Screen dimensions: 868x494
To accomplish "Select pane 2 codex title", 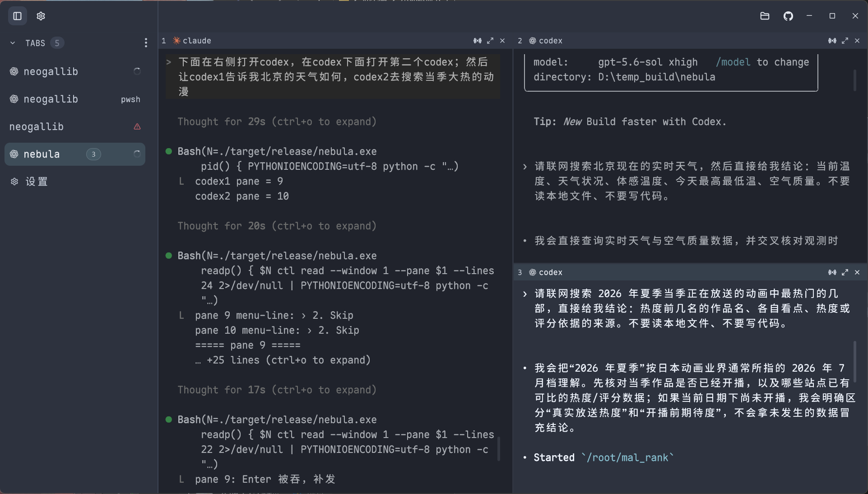I will (x=551, y=41).
